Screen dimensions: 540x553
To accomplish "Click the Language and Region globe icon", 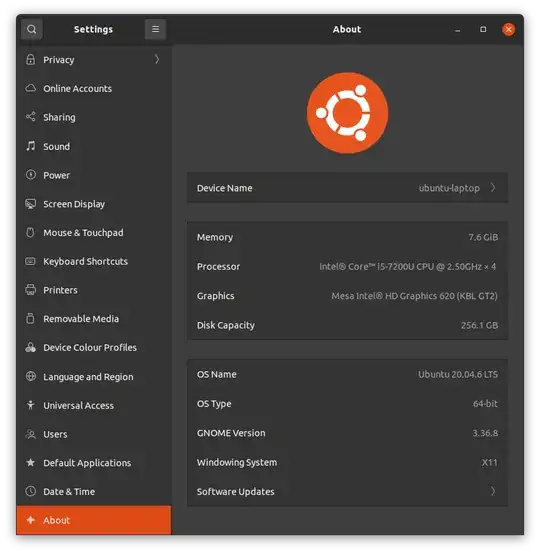I will 31,376.
